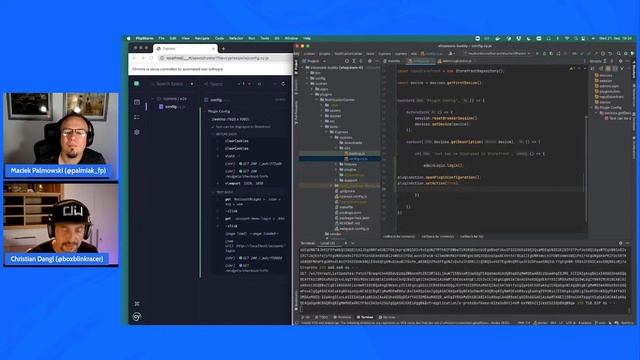The height and width of the screenshot is (360, 640).
Task: Open the File menu
Action: [x=162, y=38]
